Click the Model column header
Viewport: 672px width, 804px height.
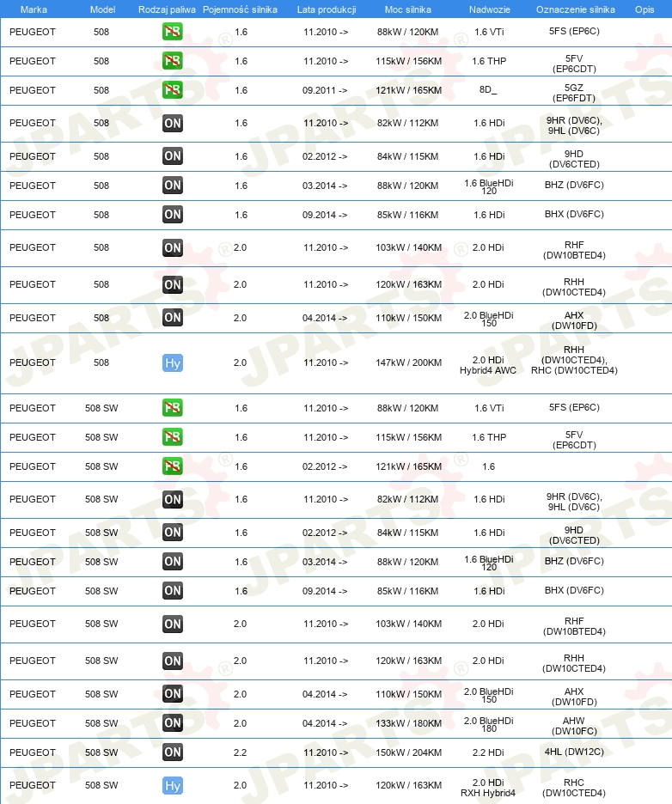point(102,9)
